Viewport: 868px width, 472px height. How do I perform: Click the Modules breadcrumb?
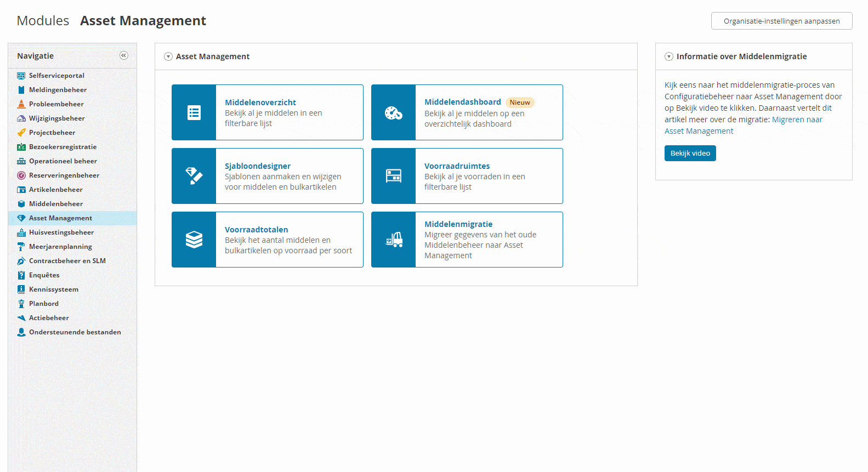[x=43, y=21]
